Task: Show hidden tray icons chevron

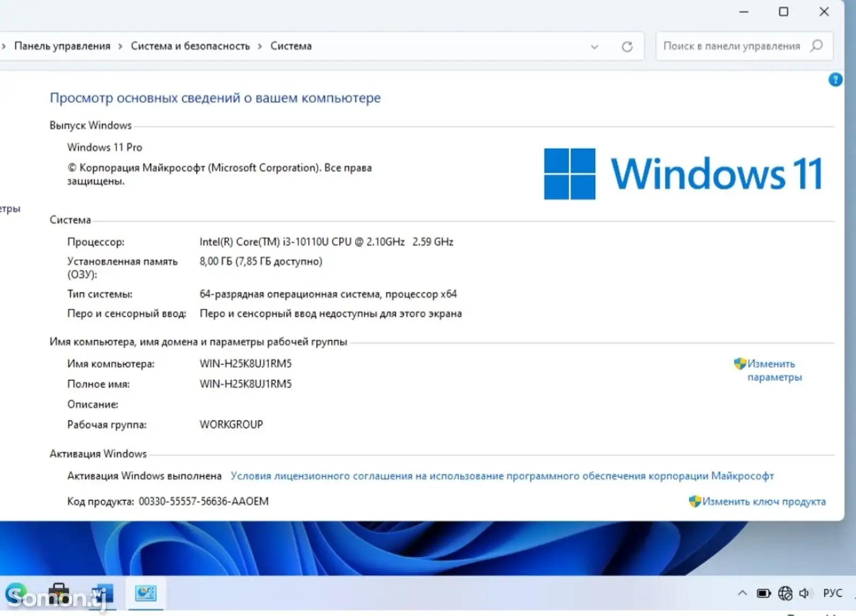Action: 742,593
